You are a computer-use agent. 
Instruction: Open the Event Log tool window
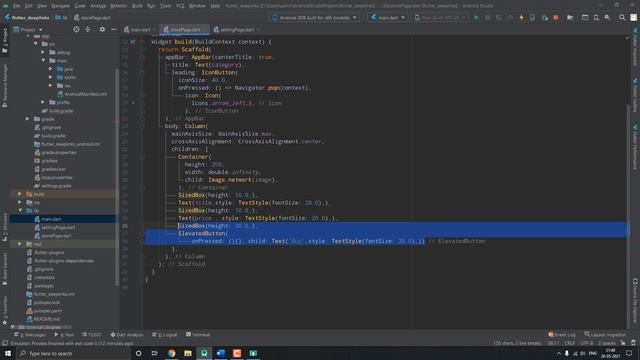pyautogui.click(x=562, y=335)
